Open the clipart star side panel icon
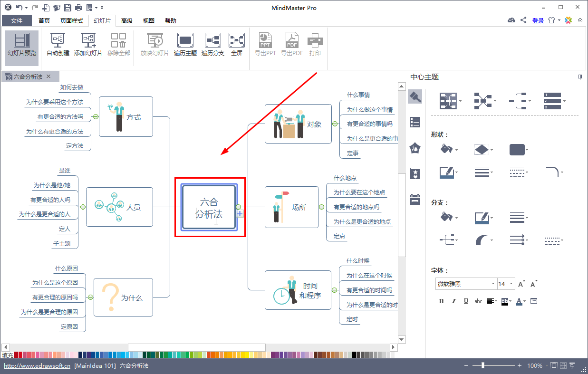This screenshot has height=374, width=588. [415, 173]
